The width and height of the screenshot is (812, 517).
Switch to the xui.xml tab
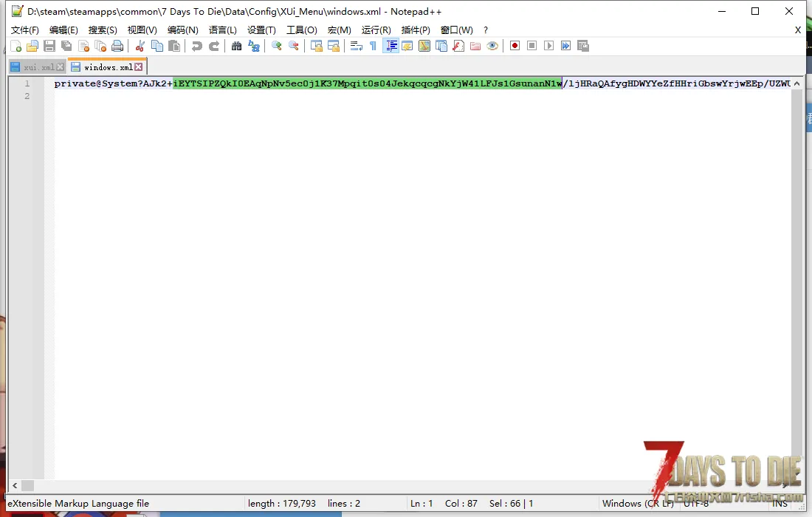pos(39,67)
